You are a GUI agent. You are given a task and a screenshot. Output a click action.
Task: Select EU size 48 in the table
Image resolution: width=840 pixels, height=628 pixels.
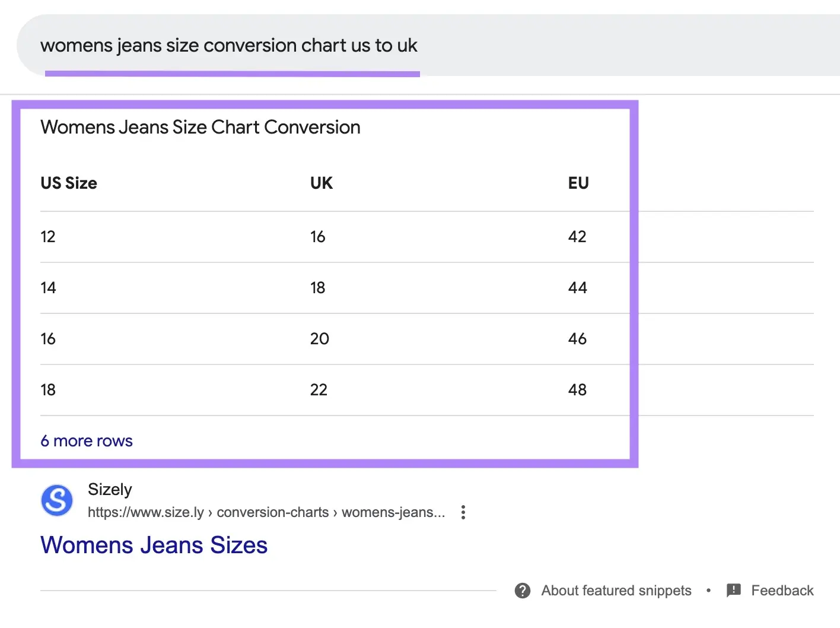point(577,389)
